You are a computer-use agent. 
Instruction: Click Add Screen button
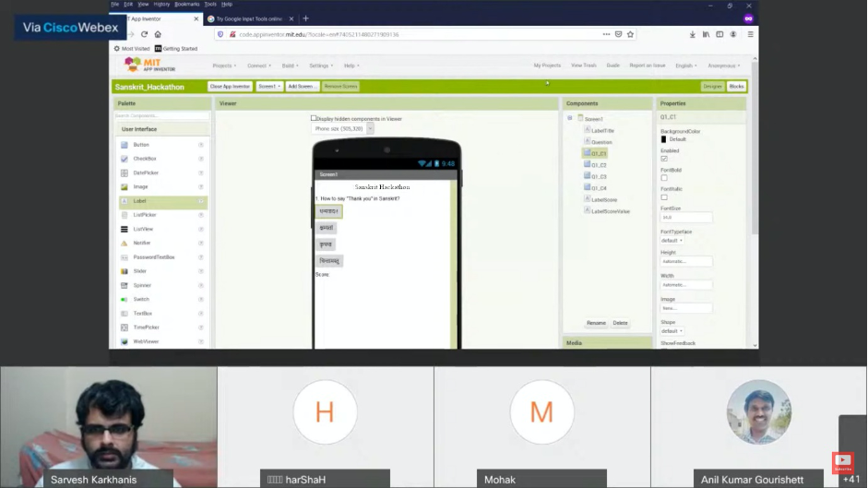(303, 87)
